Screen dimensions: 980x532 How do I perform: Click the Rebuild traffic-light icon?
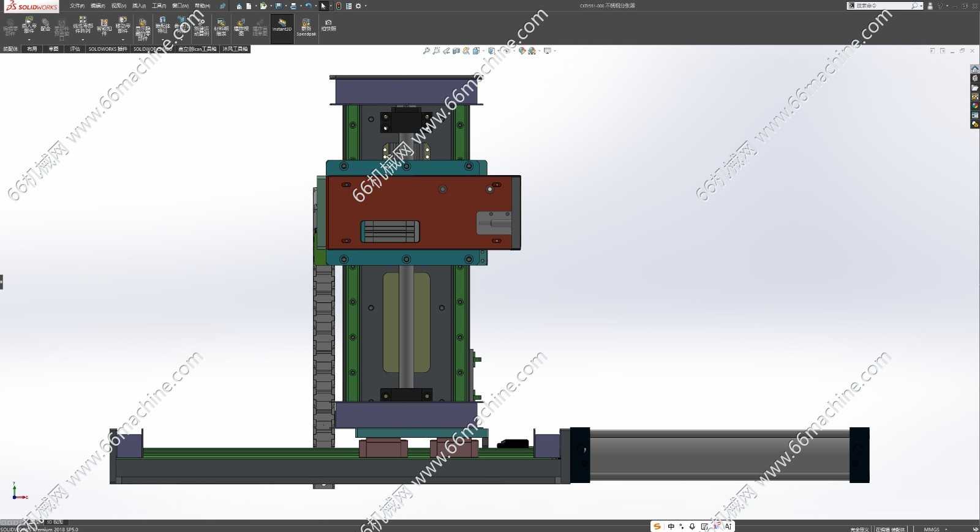(x=339, y=6)
